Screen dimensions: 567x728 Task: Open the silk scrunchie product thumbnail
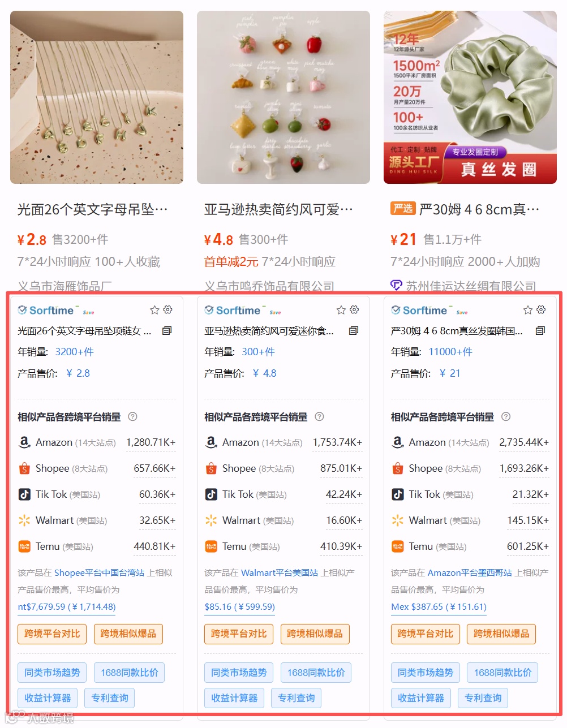470,97
